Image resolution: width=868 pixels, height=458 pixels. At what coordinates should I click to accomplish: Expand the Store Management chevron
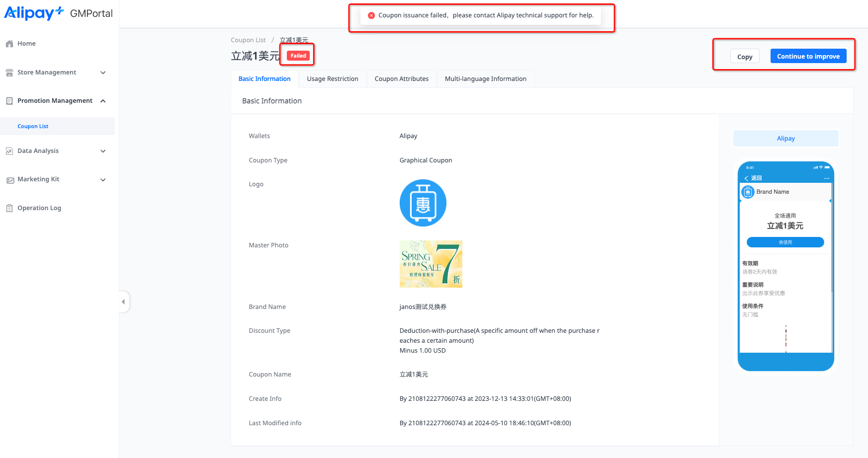103,73
